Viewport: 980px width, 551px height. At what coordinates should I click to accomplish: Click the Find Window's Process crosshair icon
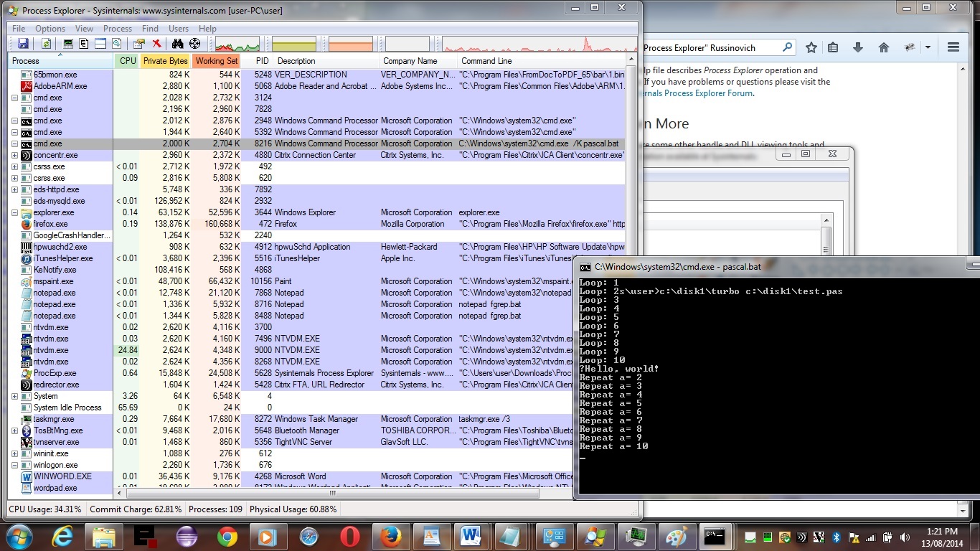194,44
